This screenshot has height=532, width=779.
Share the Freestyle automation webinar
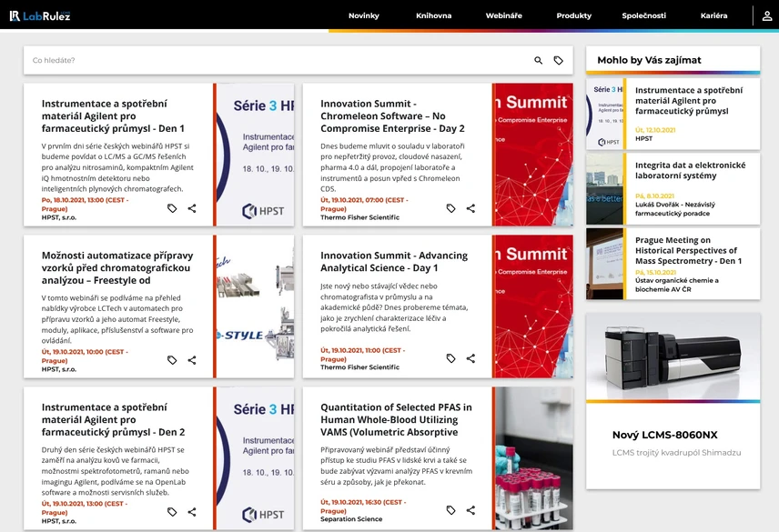[192, 360]
